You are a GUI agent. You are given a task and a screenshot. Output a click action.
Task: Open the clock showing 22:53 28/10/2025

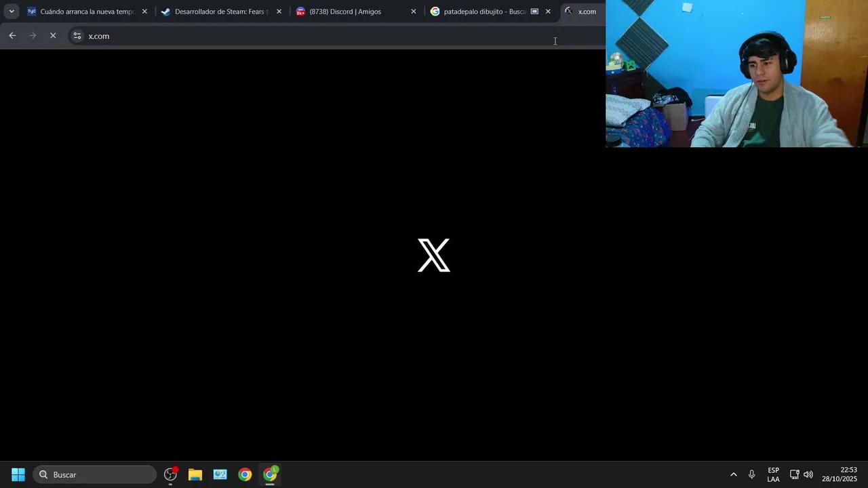(840, 474)
